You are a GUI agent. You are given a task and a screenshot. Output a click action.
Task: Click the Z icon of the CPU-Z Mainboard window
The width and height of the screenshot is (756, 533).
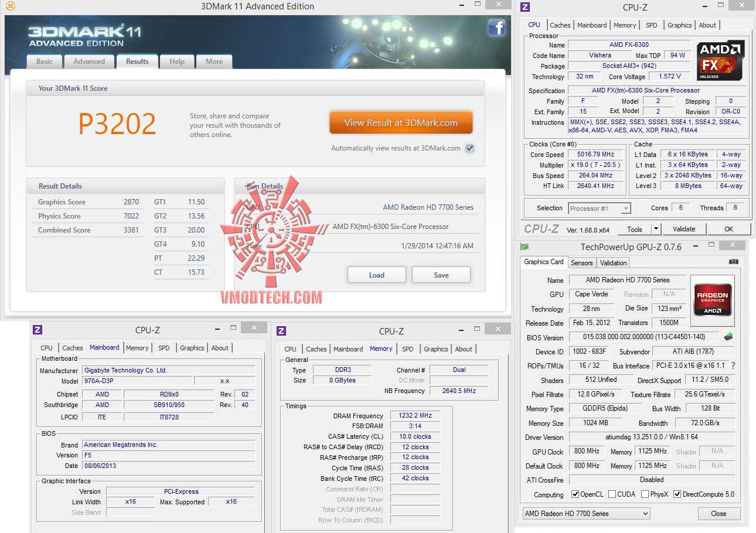pyautogui.click(x=38, y=330)
